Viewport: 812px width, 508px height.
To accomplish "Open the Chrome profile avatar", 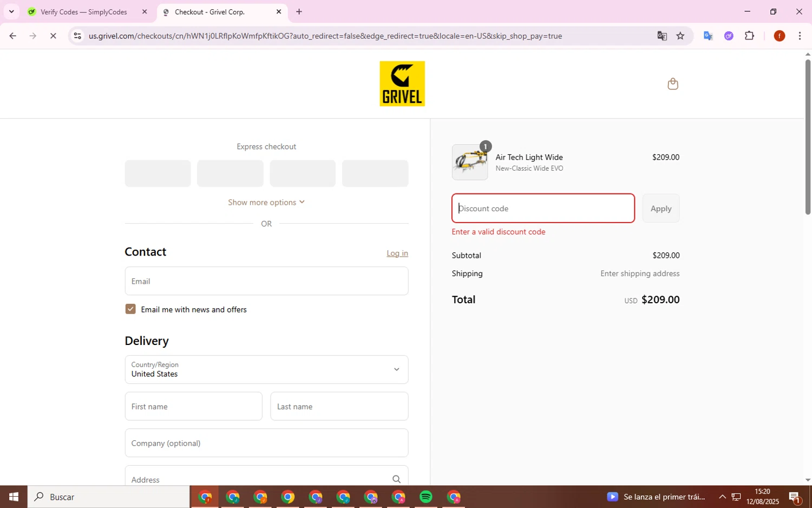I will pyautogui.click(x=780, y=36).
